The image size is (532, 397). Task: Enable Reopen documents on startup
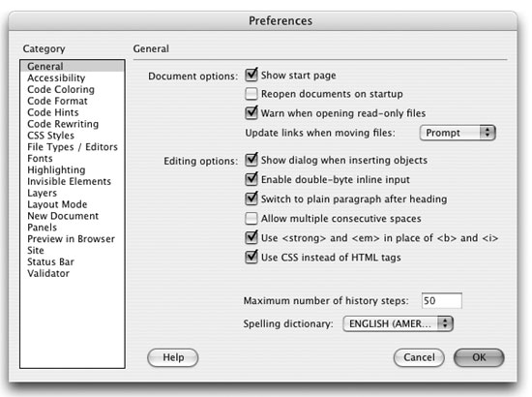[251, 94]
